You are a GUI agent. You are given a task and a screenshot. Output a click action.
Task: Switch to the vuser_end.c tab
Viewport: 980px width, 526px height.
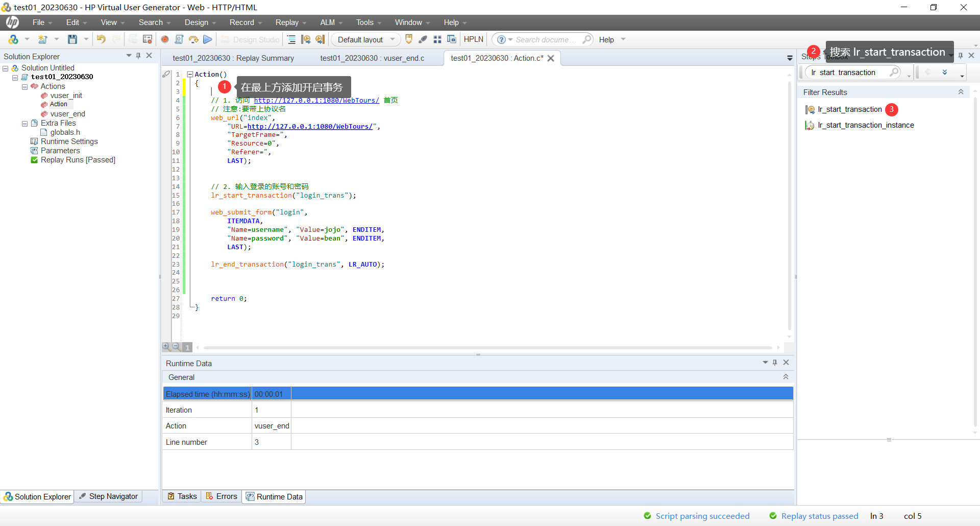pyautogui.click(x=372, y=58)
